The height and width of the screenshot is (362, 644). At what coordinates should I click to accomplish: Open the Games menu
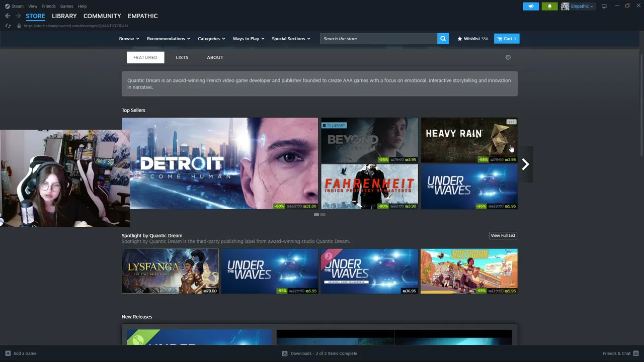coord(66,6)
